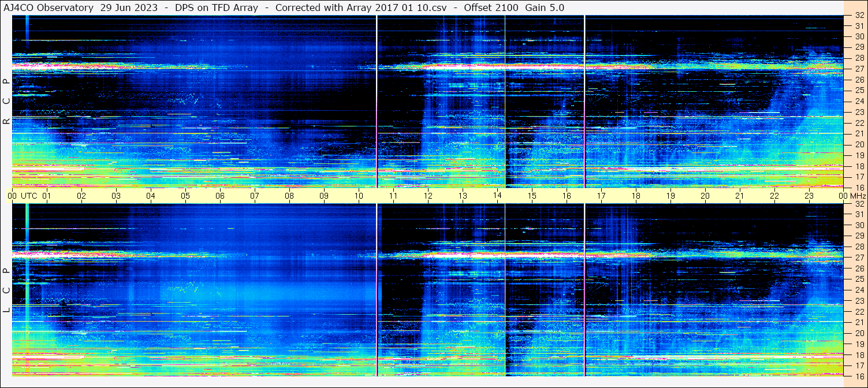
Task: Click the 'AJ4CO Observatory' title text
Action: 48,8
